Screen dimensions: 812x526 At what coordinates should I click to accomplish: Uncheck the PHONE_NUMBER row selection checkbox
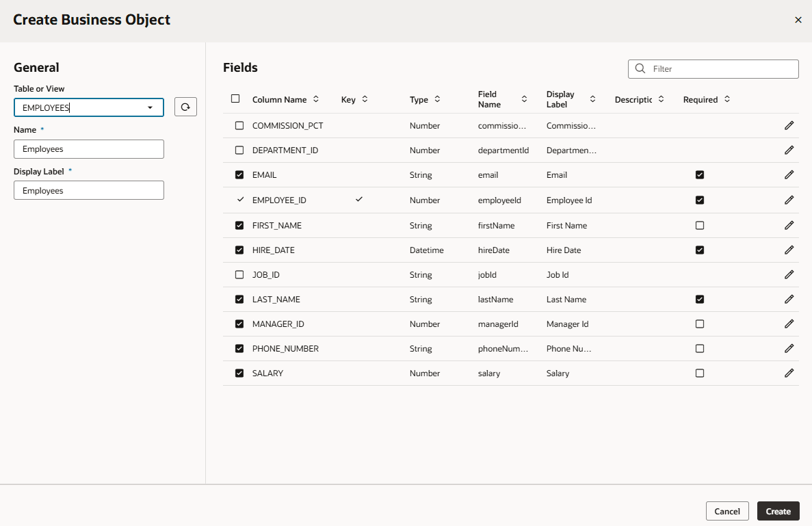[x=239, y=349]
